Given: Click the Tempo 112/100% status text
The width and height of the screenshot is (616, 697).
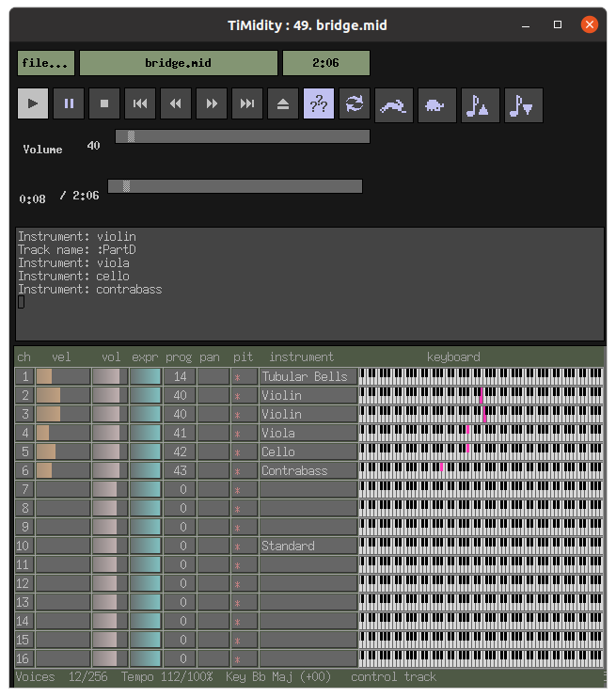Looking at the screenshot, I should click(167, 677).
